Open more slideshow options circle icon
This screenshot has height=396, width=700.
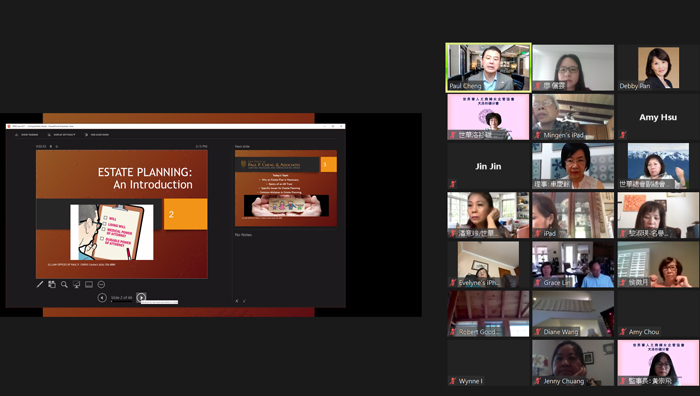pos(101,284)
